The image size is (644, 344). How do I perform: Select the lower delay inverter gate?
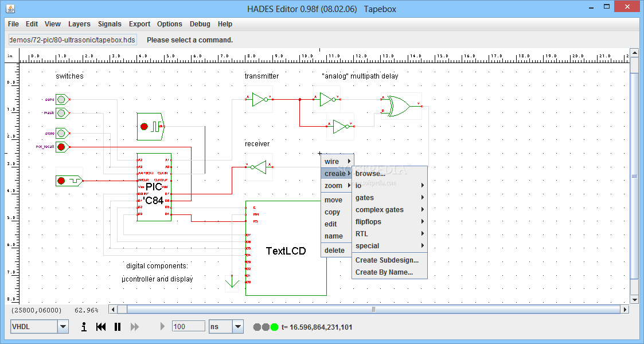tap(341, 127)
